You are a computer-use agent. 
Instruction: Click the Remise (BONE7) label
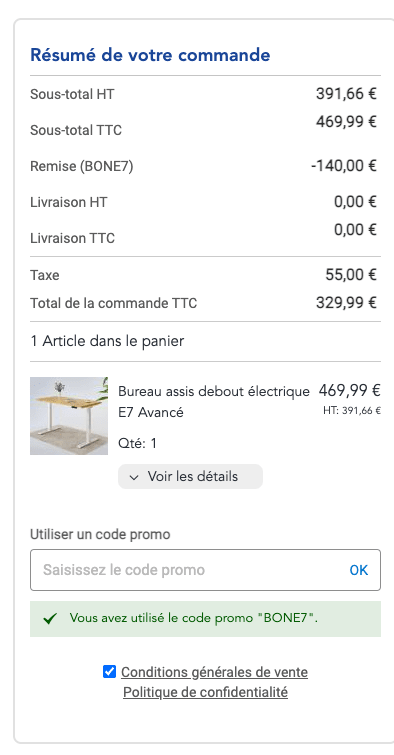coord(82,166)
